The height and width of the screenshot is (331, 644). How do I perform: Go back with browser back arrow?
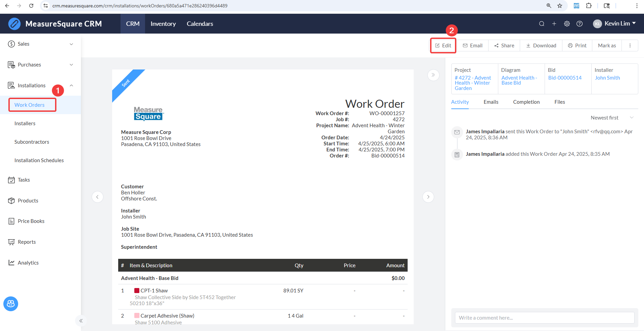[7, 6]
